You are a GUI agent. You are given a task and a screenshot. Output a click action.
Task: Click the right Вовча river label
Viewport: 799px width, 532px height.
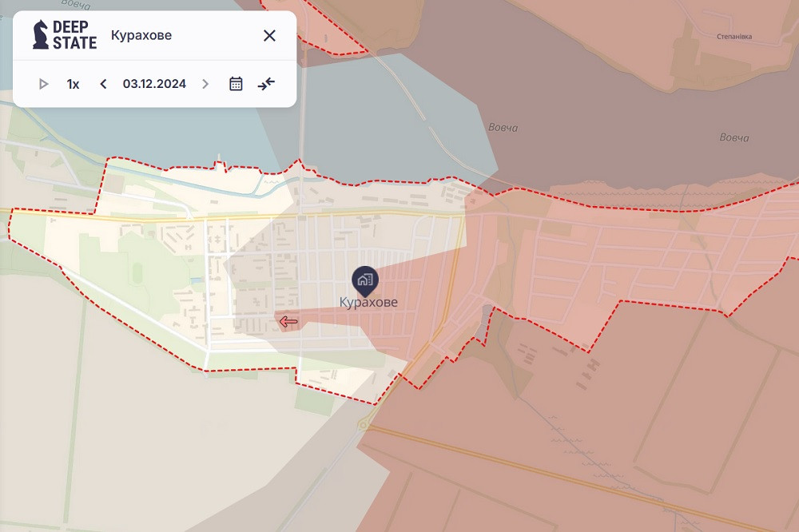[x=733, y=138]
